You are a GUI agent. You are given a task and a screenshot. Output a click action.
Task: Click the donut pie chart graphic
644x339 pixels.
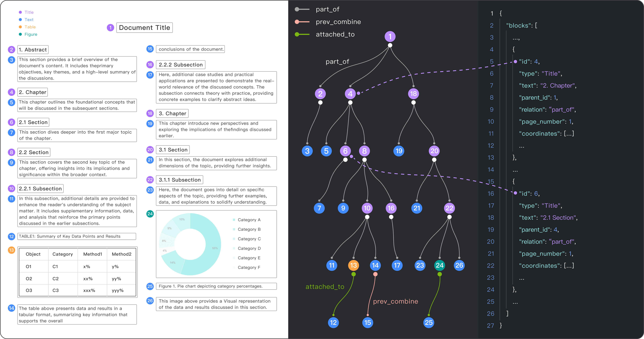click(x=190, y=244)
